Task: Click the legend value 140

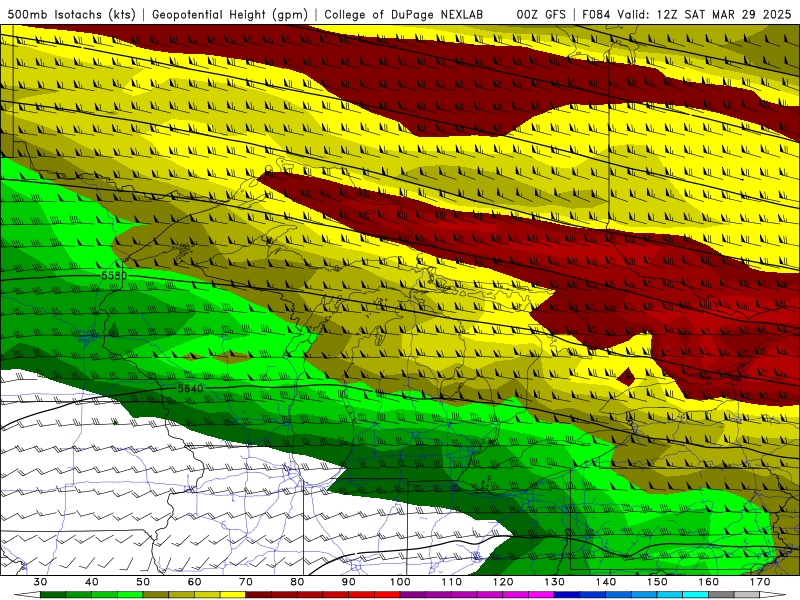Action: pyautogui.click(x=606, y=582)
